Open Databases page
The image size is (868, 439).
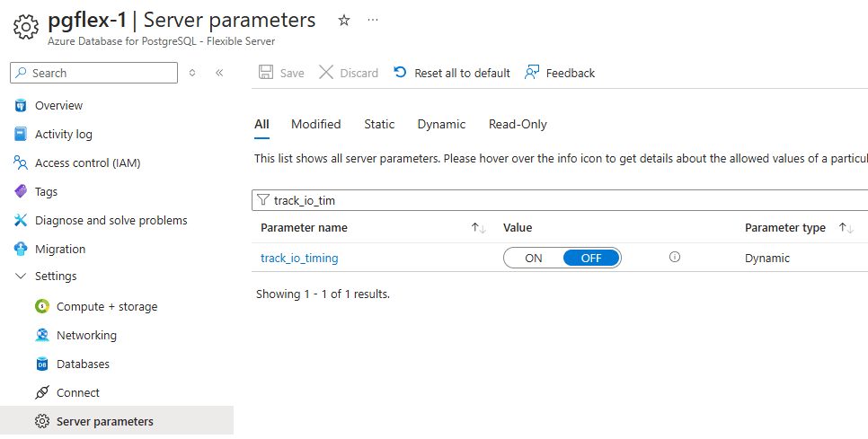point(83,364)
